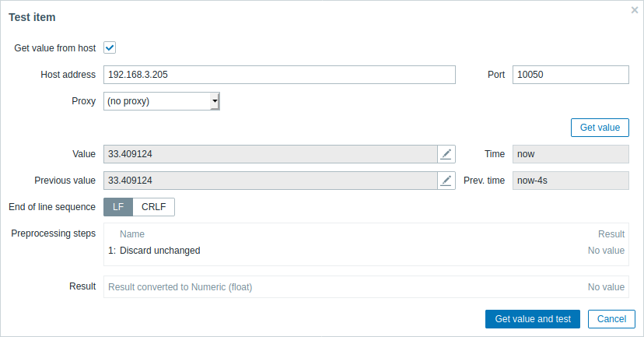Click Get value and test button

coord(533,319)
